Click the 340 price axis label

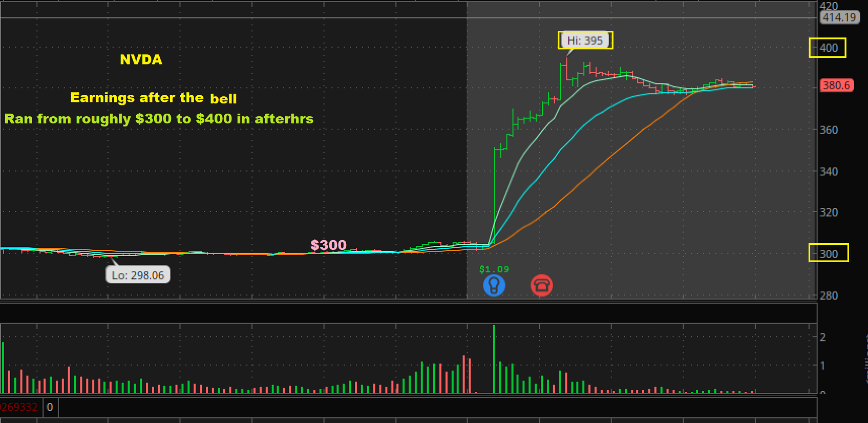pos(829,172)
